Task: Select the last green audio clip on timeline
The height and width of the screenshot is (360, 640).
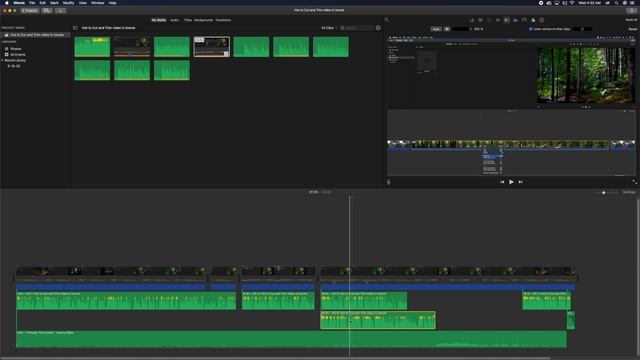Action: (571, 320)
